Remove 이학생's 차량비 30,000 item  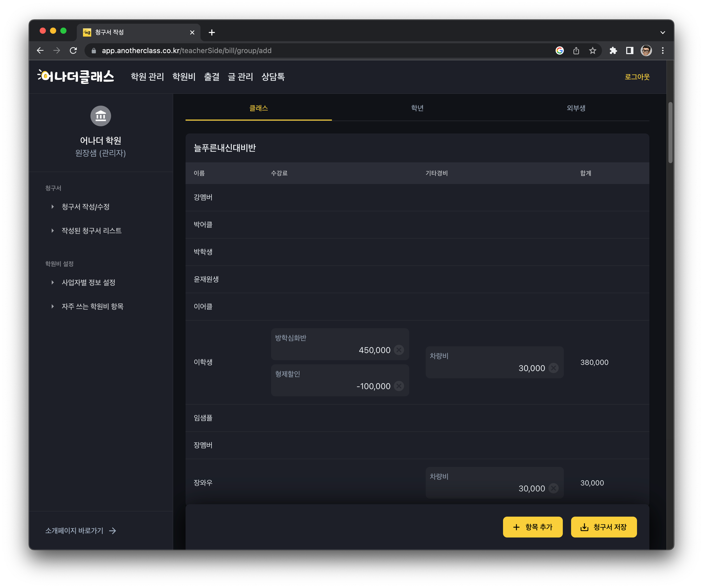553,368
